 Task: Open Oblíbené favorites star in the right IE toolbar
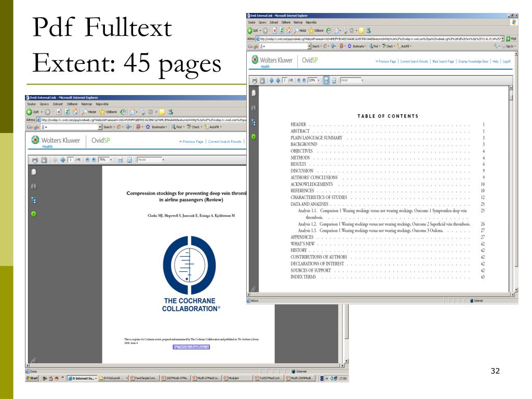point(316,31)
